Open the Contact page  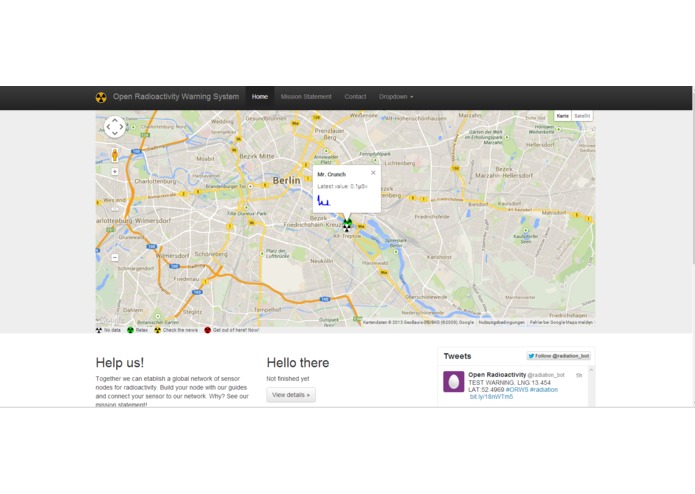(x=355, y=97)
